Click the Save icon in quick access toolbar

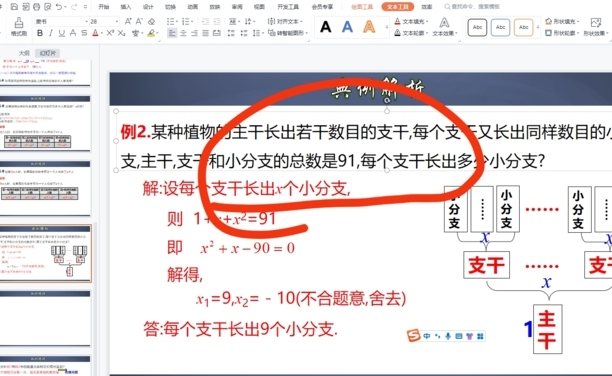(x=14, y=6)
